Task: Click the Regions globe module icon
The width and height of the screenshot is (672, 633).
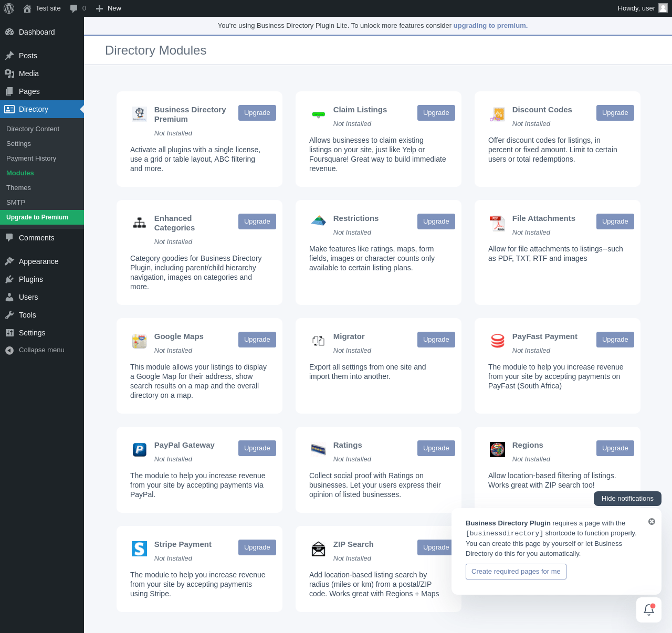Action: point(497,449)
